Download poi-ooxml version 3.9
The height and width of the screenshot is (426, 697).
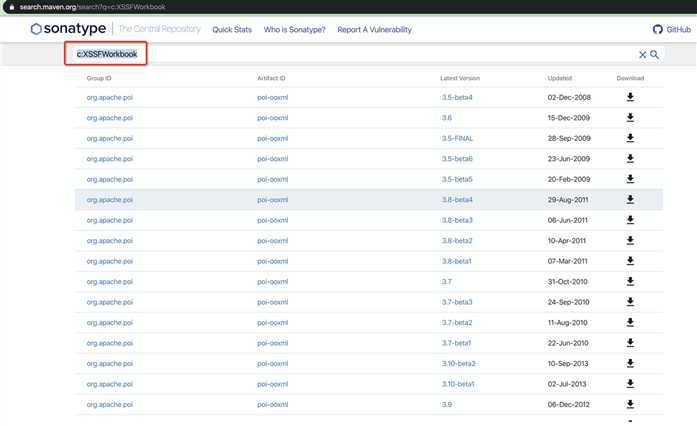pos(630,404)
